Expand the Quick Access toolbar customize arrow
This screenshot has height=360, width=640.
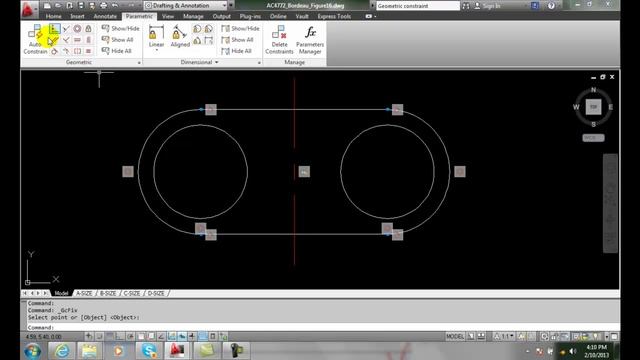tap(231, 6)
